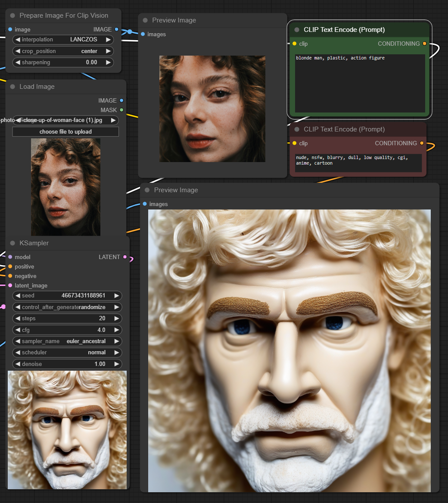448x503 pixels.
Task: Click the model input port on KSampler
Action: point(10,257)
